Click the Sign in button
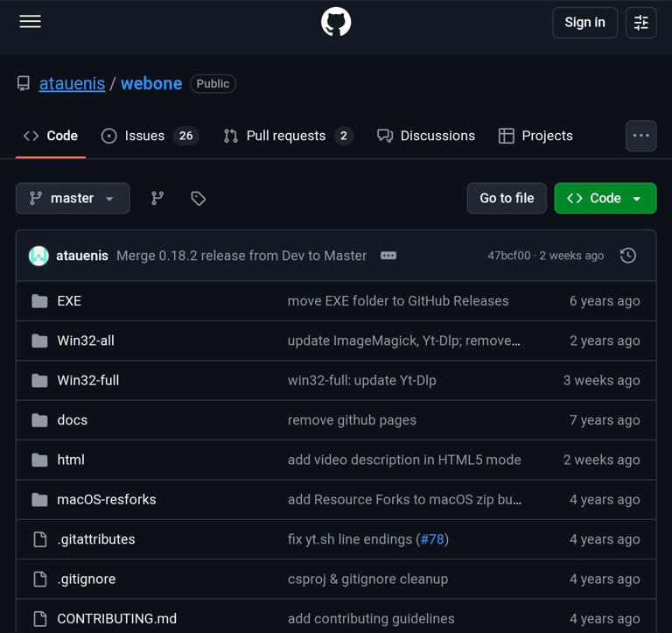The height and width of the screenshot is (633, 672). pos(584,22)
